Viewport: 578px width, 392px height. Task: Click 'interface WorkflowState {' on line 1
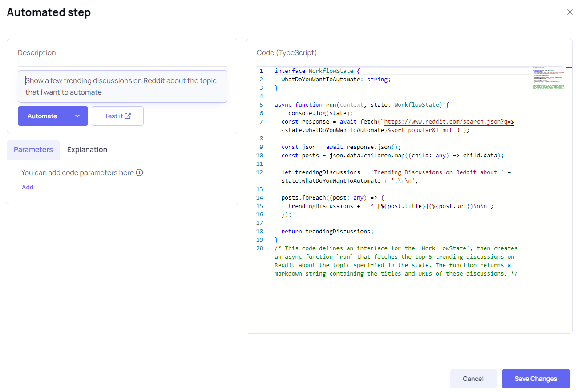(317, 71)
